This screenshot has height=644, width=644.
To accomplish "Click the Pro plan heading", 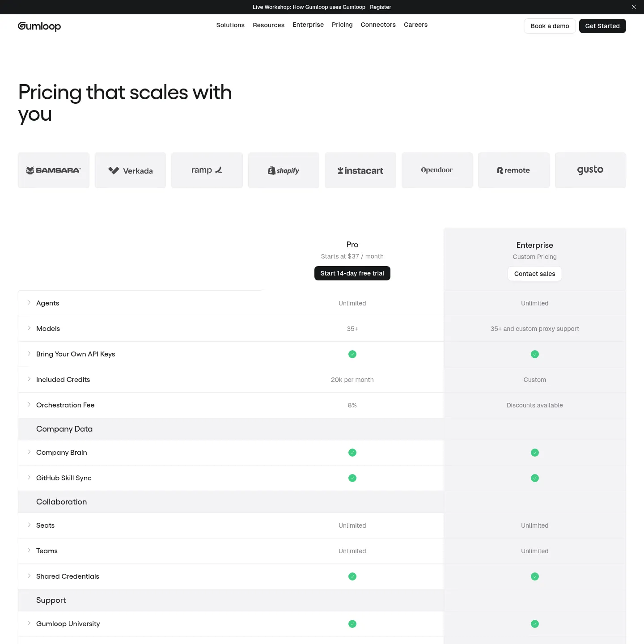I will pos(352,245).
